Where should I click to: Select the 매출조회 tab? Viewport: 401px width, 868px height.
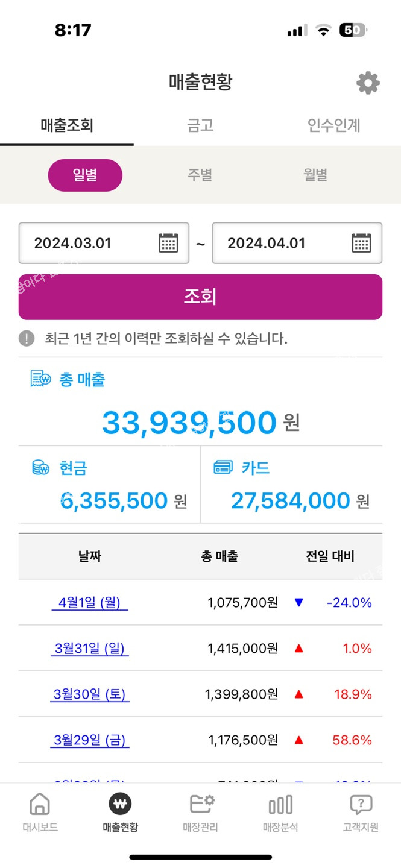67,125
